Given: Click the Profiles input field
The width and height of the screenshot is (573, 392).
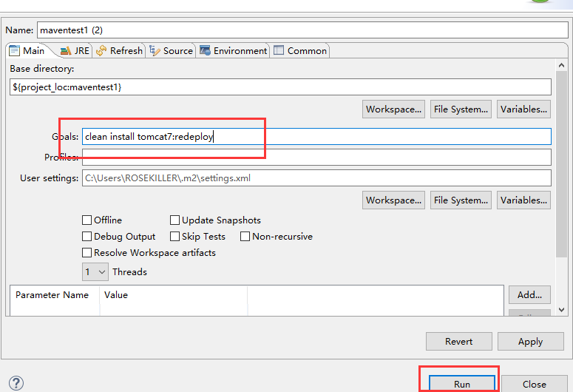Looking at the screenshot, I should pyautogui.click(x=316, y=158).
